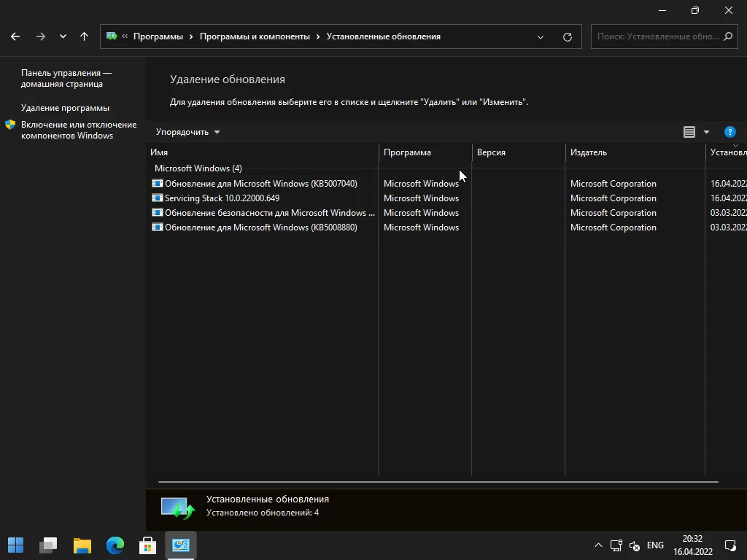Select update KB5007040 in the list
Viewport: 747px width, 560px height.
click(260, 184)
